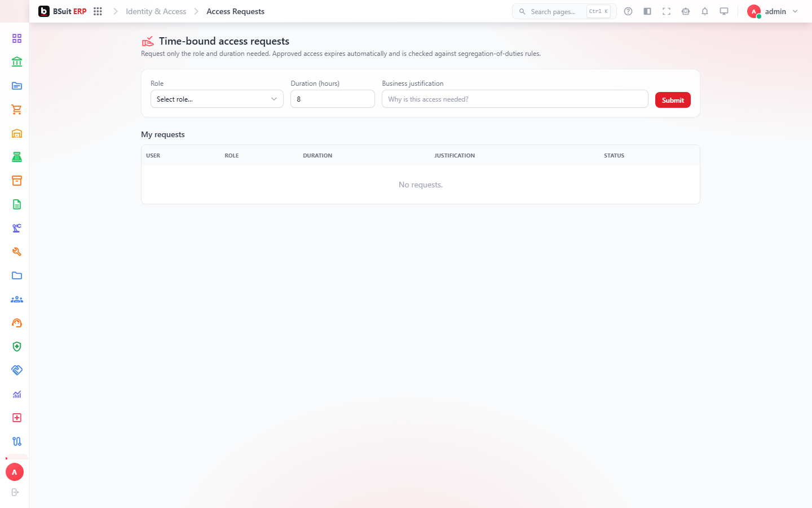This screenshot has width=812, height=508.
Task: Click the ROLE column header
Action: pyautogui.click(x=232, y=155)
